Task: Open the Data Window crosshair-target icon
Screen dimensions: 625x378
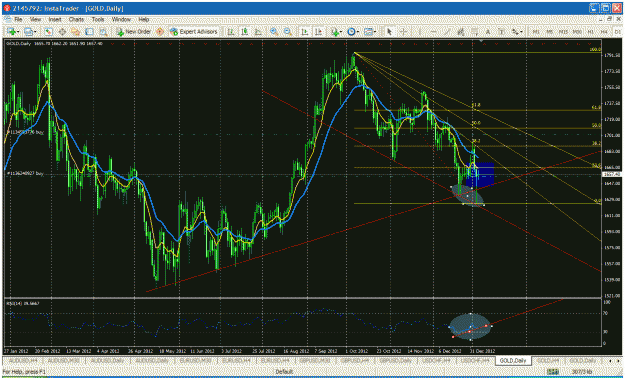Action: click(x=62, y=32)
